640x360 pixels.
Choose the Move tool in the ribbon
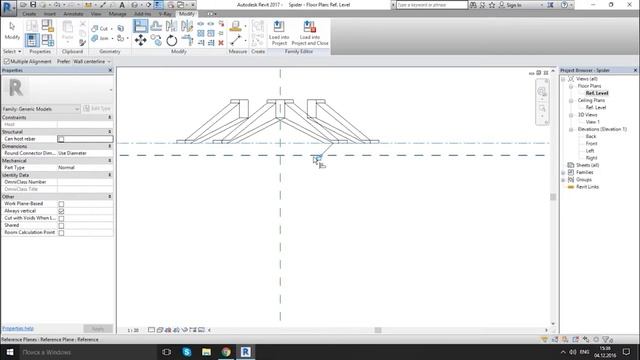coord(140,40)
